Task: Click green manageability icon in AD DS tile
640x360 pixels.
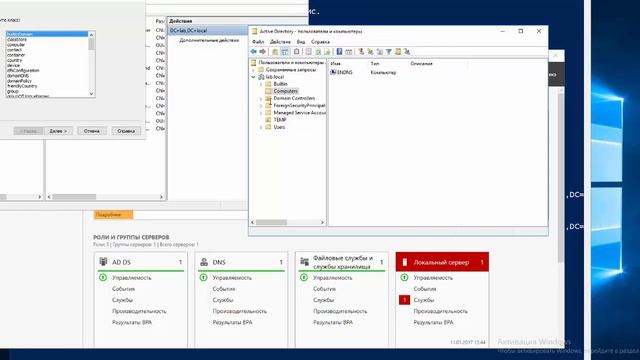Action: (103, 278)
